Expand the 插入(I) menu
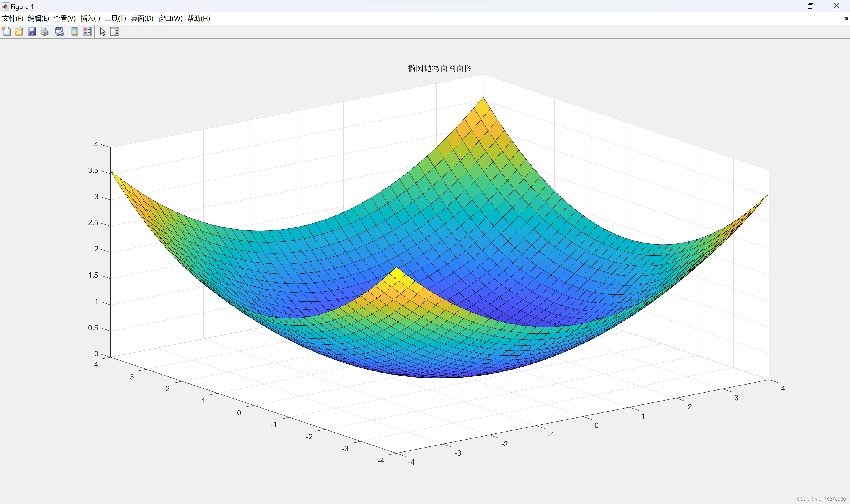 point(90,18)
